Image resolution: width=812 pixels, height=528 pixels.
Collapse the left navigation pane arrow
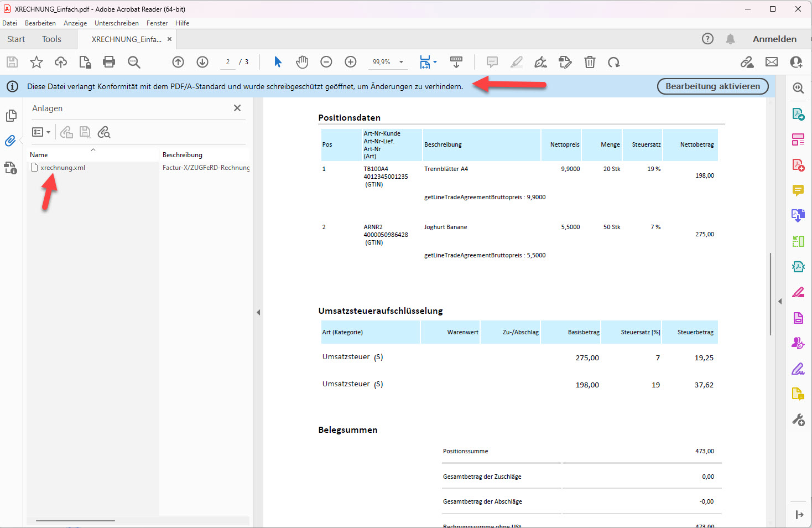(x=258, y=313)
